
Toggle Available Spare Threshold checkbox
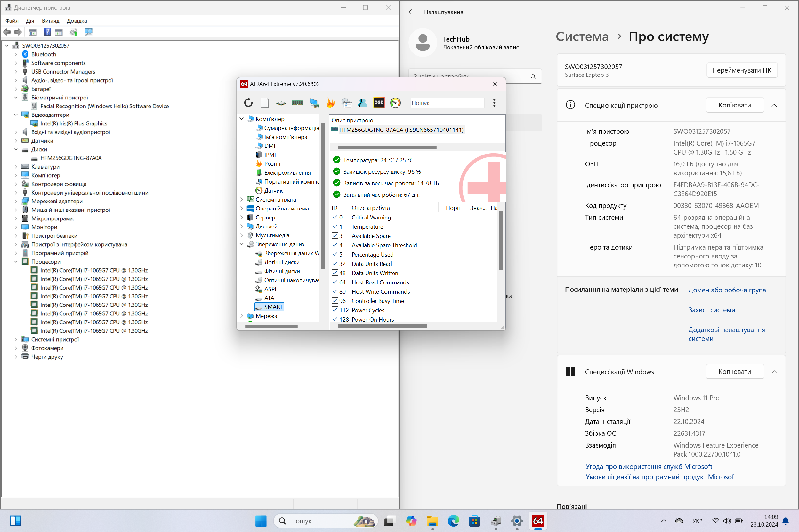point(335,245)
